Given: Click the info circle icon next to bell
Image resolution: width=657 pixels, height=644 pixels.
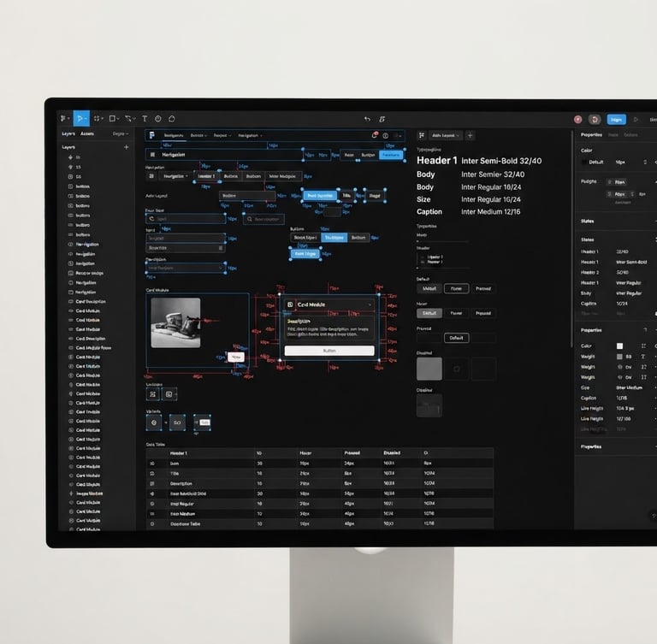Looking at the screenshot, I should click(x=386, y=135).
